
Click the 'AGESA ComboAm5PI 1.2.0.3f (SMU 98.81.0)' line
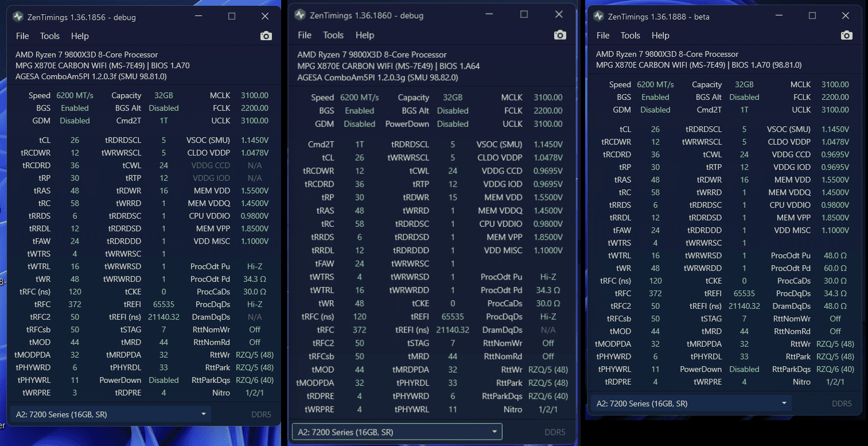pos(91,76)
